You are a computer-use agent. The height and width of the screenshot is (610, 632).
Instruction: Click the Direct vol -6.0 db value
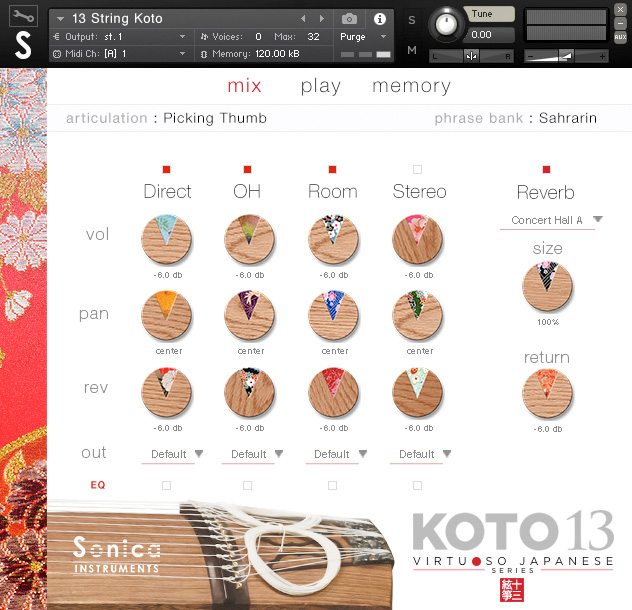(168, 275)
